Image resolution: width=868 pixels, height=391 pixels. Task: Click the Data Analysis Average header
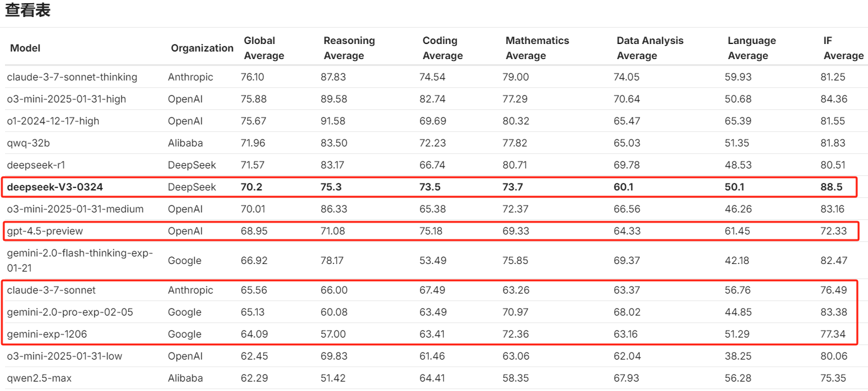click(650, 48)
